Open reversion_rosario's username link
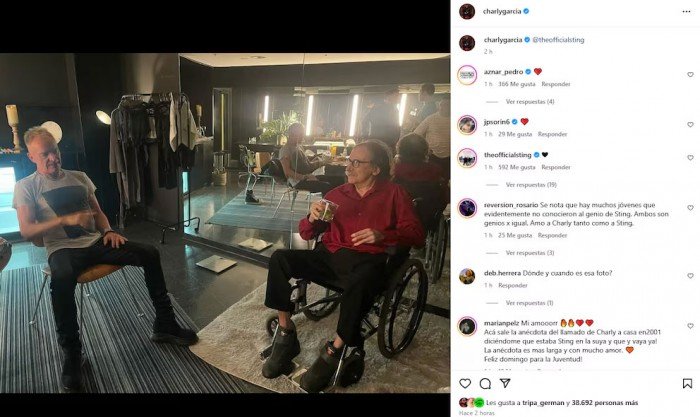The width and height of the screenshot is (700, 417). 511,205
